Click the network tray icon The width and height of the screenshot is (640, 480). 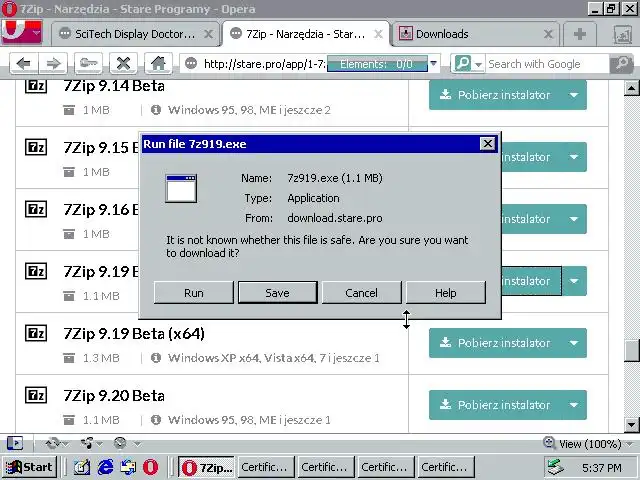tap(556, 467)
